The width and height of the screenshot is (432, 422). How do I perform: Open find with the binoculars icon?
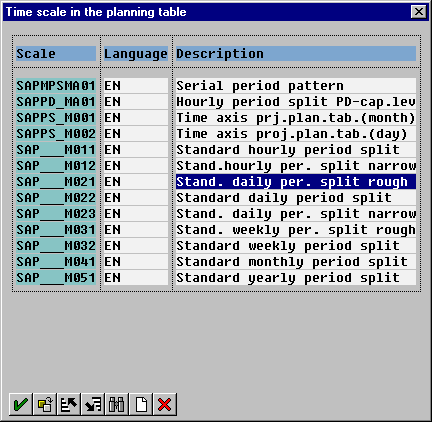click(x=117, y=404)
